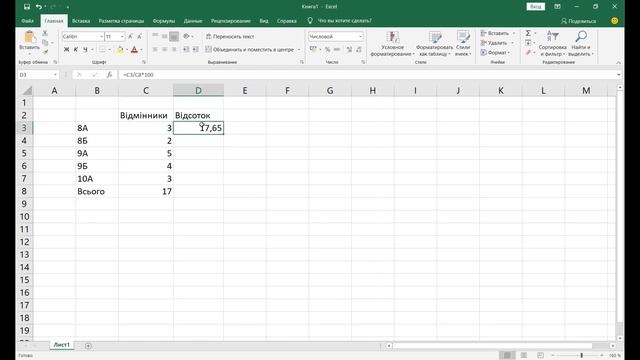
Task: Click the smiley feedback icon
Action: pyautogui.click(x=615, y=21)
